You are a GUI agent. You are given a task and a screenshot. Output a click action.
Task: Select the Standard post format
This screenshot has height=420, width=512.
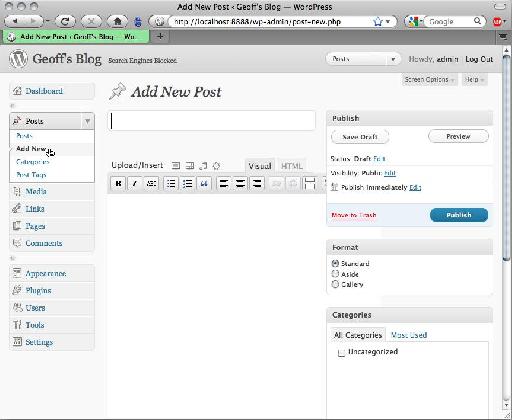tap(335, 263)
